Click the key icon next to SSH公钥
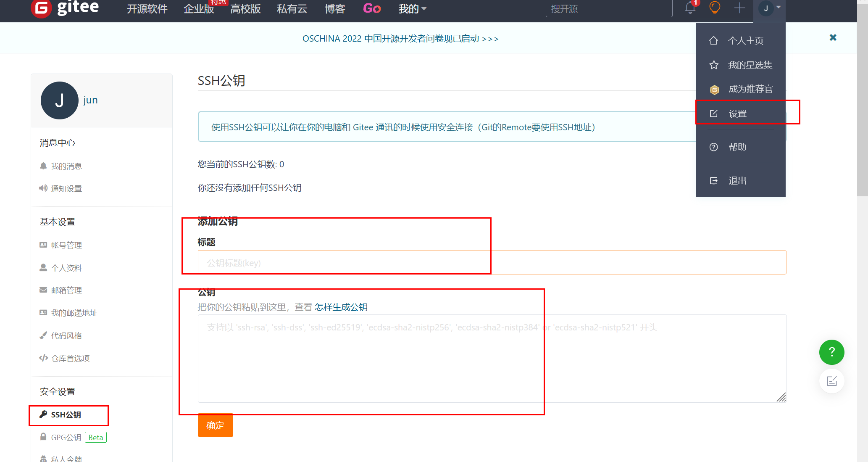 (43, 414)
